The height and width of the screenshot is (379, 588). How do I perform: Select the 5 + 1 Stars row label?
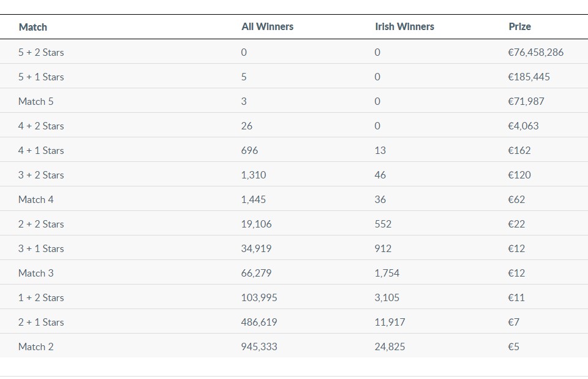(41, 77)
